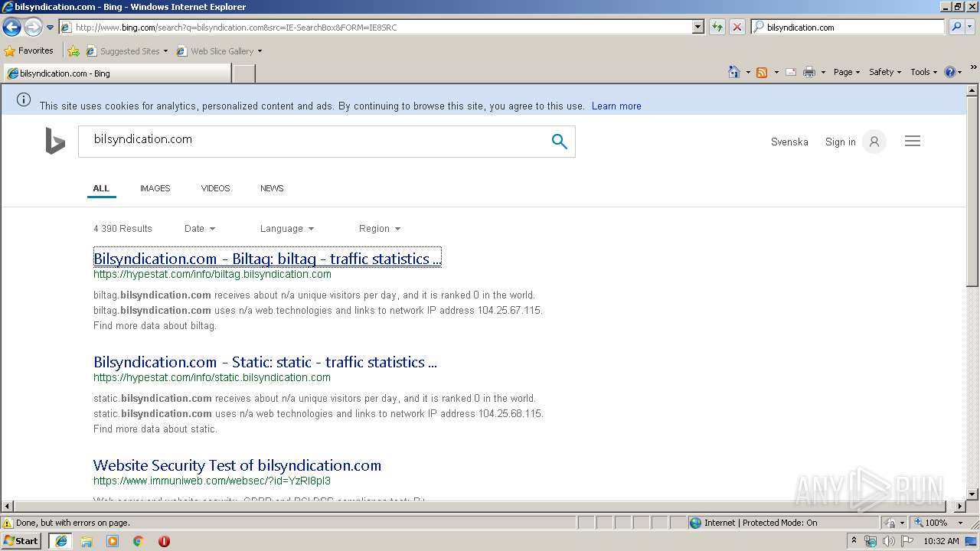
Task: Submit search with Bing magnifier icon
Action: click(x=560, y=142)
